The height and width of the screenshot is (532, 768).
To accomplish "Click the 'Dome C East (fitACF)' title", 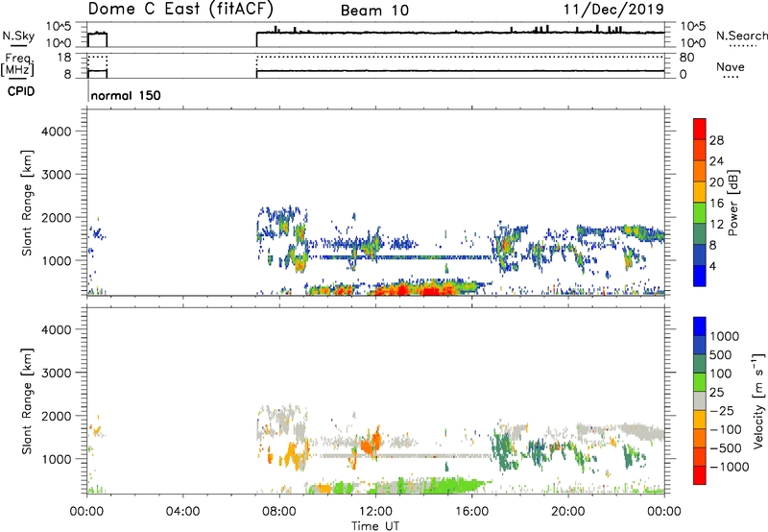I will pos(180,10).
